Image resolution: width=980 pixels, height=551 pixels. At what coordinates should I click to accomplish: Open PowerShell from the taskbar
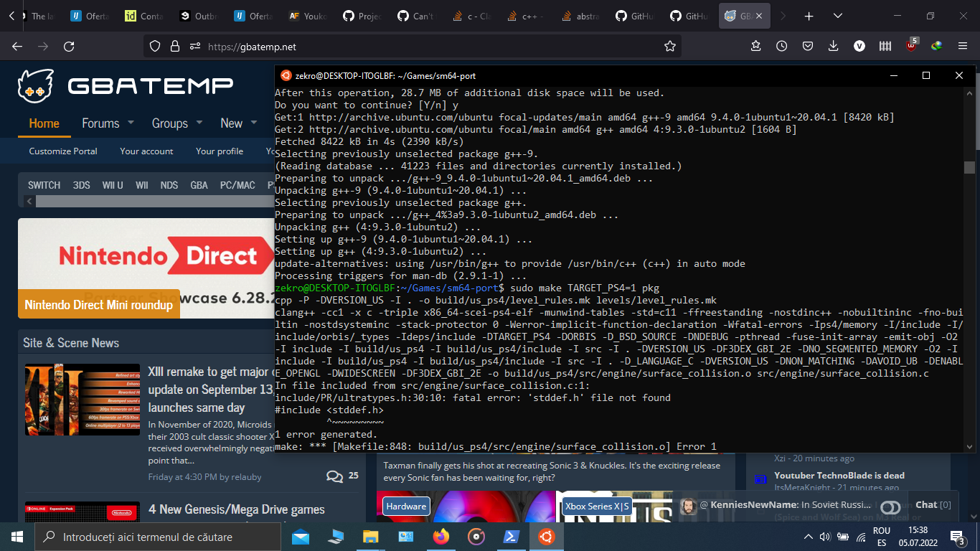(512, 537)
